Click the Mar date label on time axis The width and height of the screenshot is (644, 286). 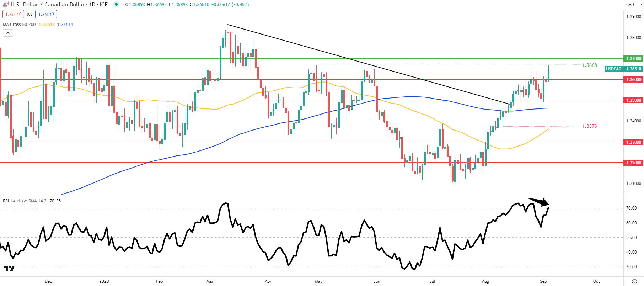pyautogui.click(x=210, y=281)
